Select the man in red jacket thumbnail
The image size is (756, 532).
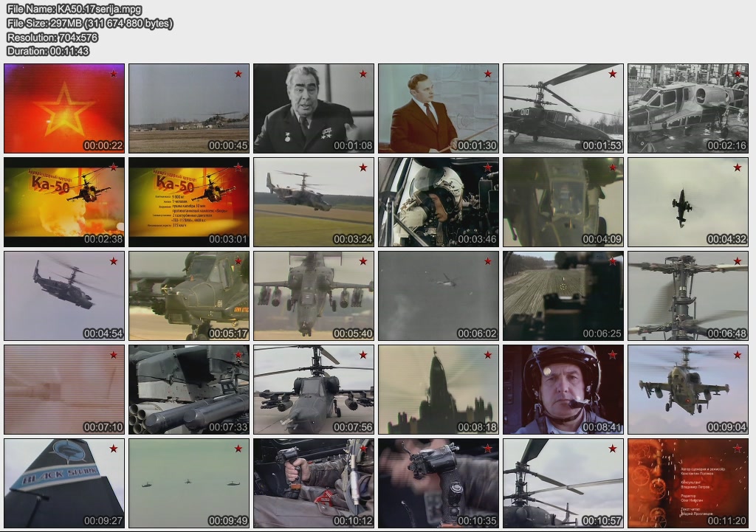point(439,108)
